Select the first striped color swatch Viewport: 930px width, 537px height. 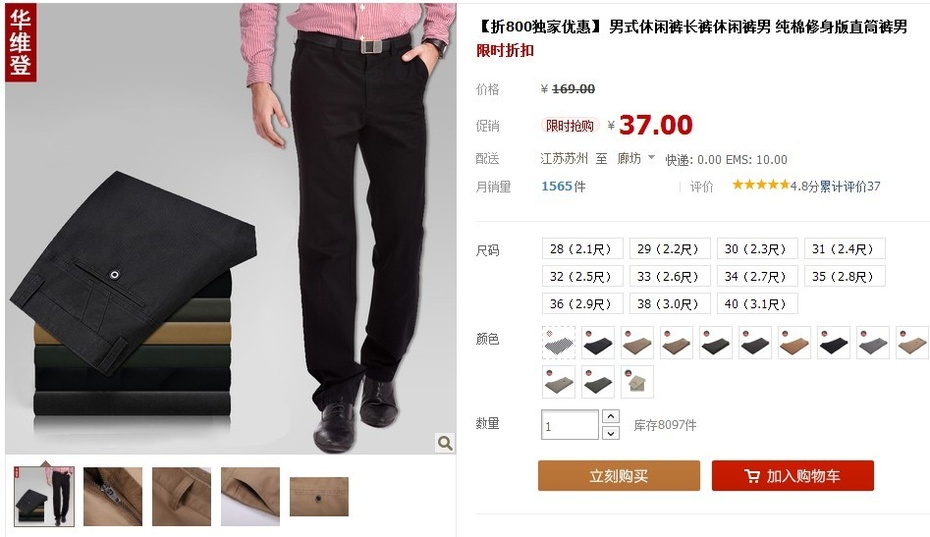(559, 342)
